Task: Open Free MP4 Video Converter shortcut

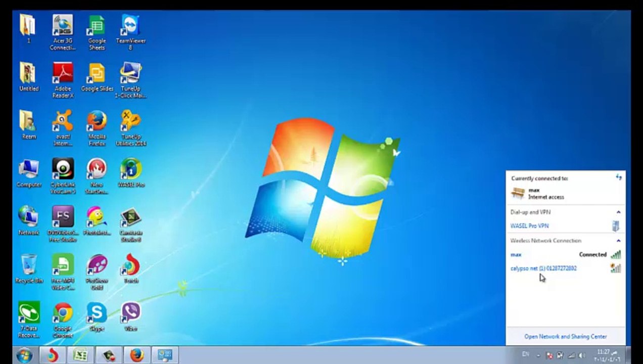Action: pos(63,272)
